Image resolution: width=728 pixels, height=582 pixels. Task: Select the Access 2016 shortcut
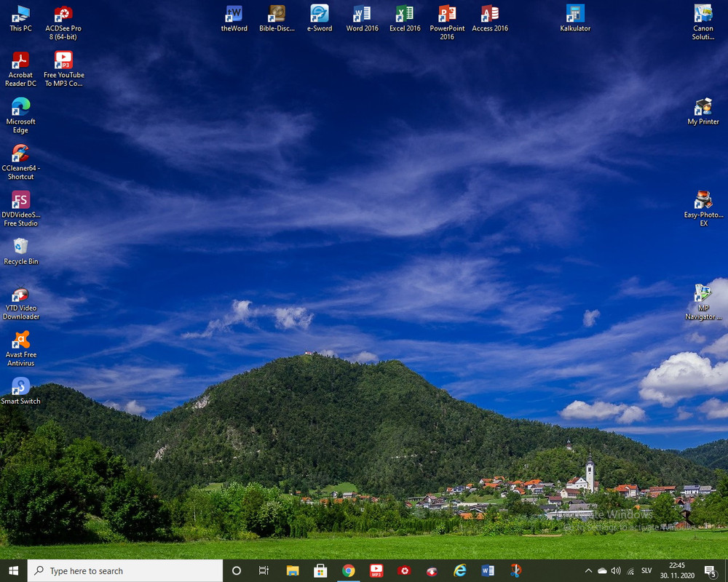(490, 19)
